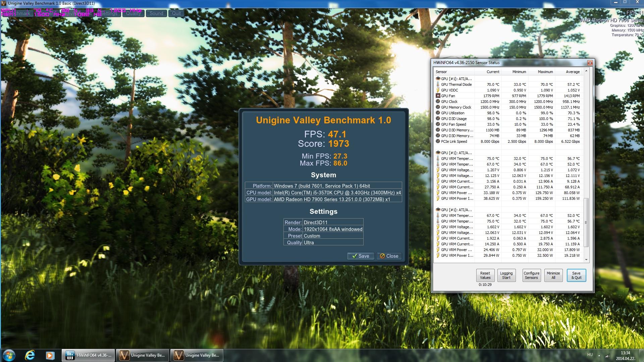Image resolution: width=644 pixels, height=362 pixels.
Task: Click the Logging Start button
Action: [x=506, y=275]
